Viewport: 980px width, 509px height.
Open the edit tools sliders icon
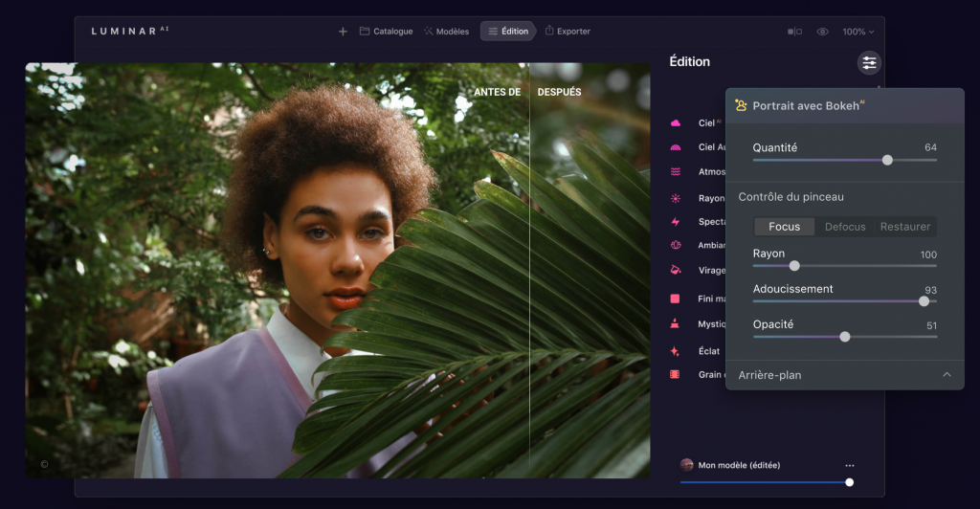point(869,63)
